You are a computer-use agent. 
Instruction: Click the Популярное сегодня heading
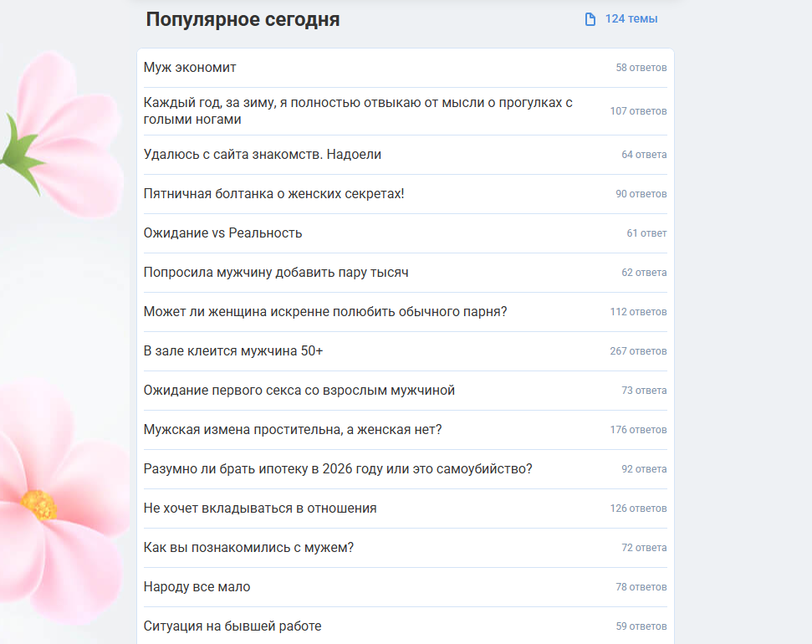243,20
